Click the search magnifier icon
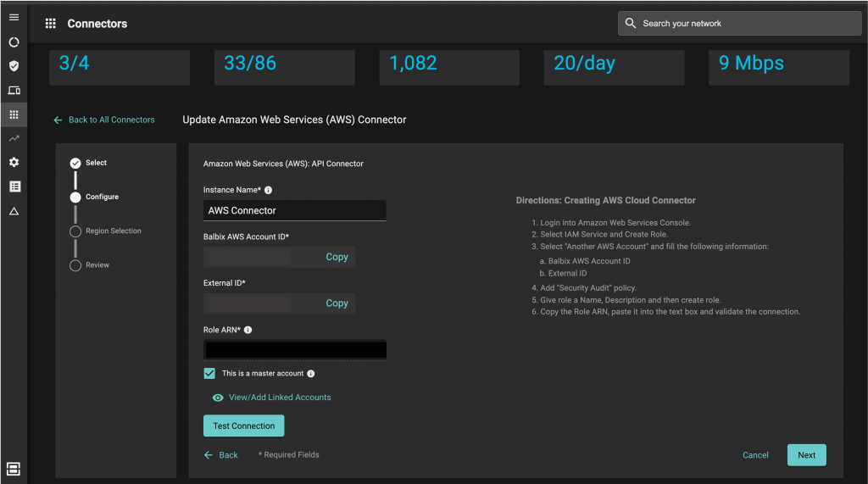This screenshot has height=484, width=868. click(630, 23)
